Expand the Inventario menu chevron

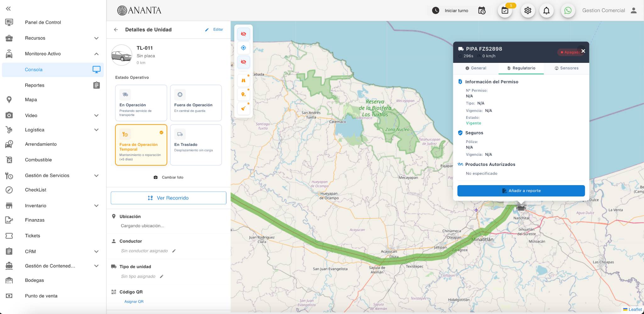pyautogui.click(x=96, y=206)
